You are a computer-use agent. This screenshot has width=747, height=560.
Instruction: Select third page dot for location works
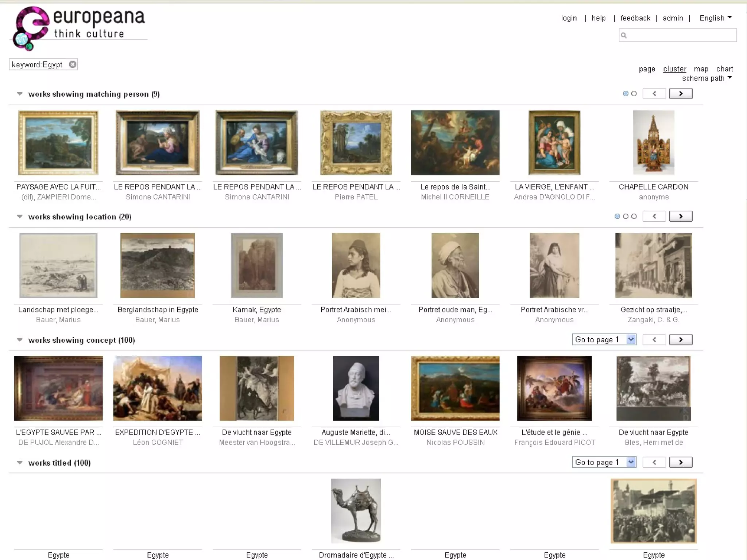634,217
